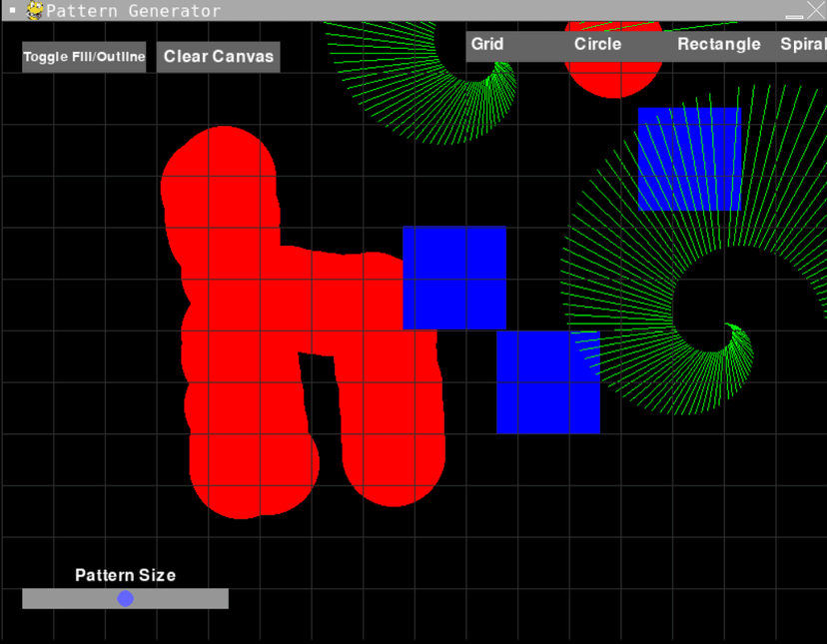Click the lowest blue square on canvas
This screenshot has height=644, width=827.
click(x=547, y=382)
